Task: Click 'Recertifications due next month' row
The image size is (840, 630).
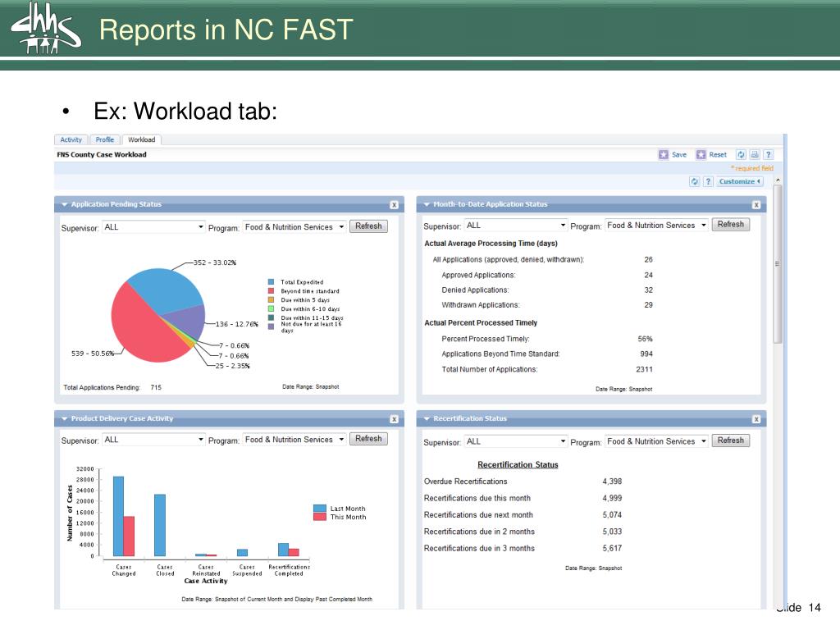Action: pyautogui.click(x=523, y=515)
